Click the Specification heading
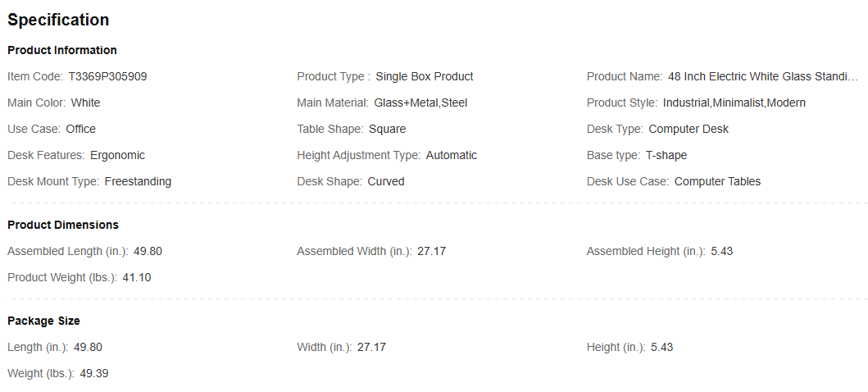Screen dimensions: 868x392 coord(58,20)
